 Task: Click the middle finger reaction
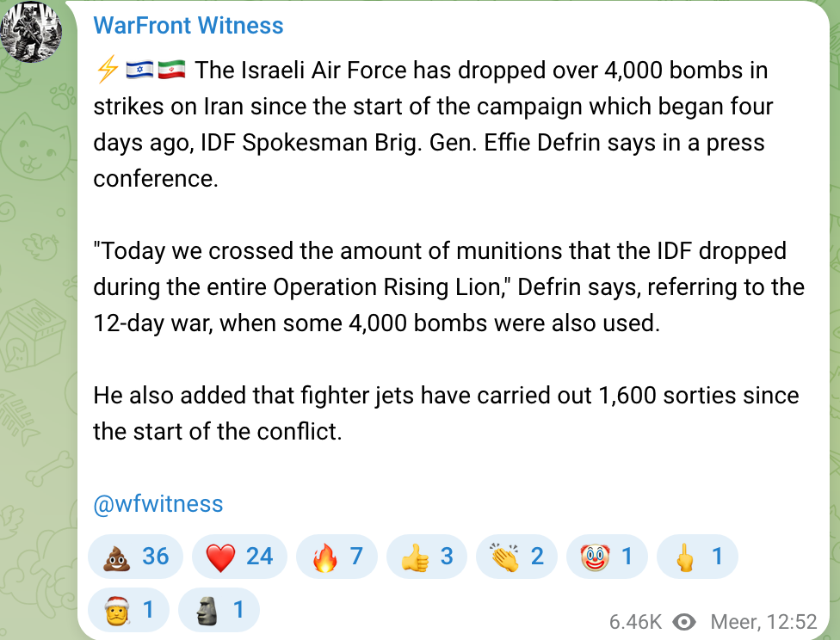[696, 557]
